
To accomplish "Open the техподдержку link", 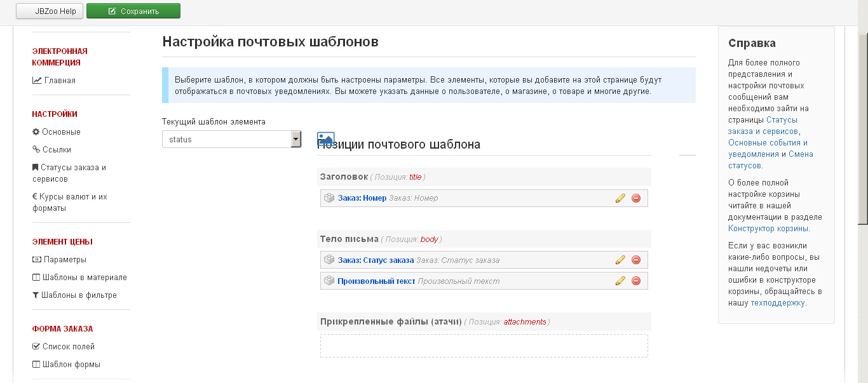I will coord(778,303).
